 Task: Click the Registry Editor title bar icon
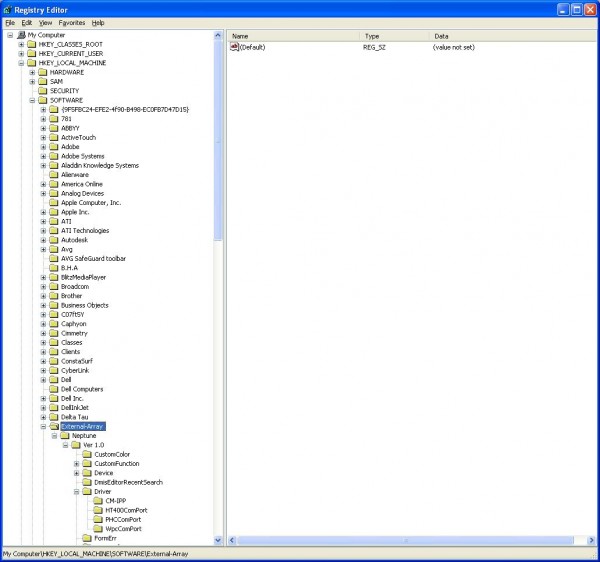[8, 10]
